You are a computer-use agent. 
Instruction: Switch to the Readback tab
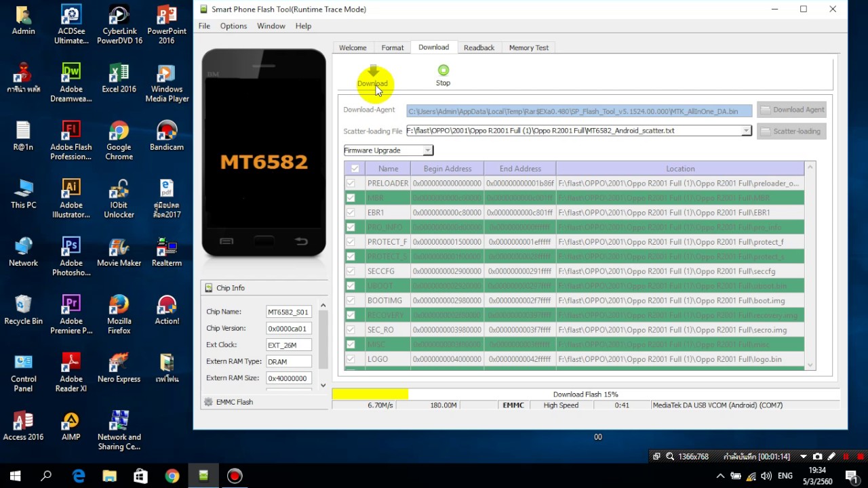coord(479,47)
